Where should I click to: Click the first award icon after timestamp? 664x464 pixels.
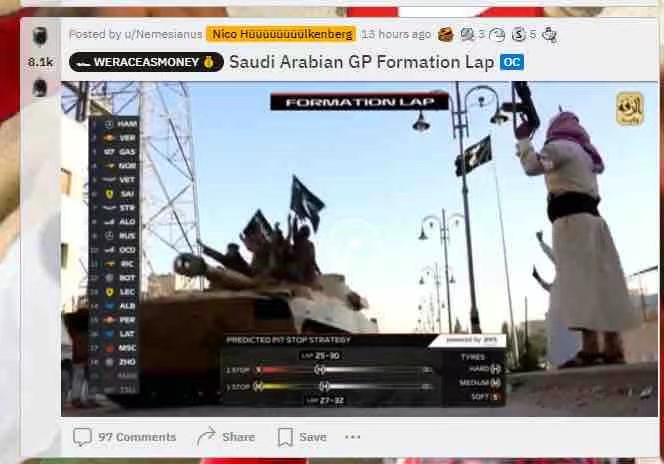tap(445, 34)
